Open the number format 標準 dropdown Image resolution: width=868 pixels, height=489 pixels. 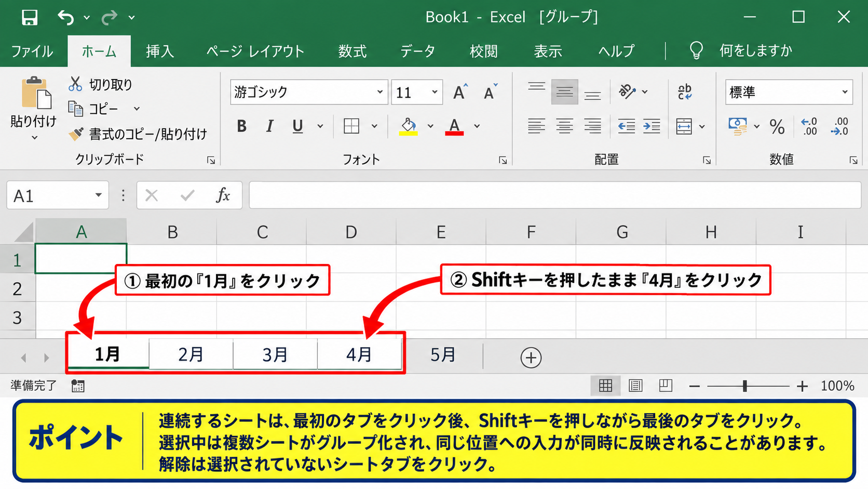845,92
